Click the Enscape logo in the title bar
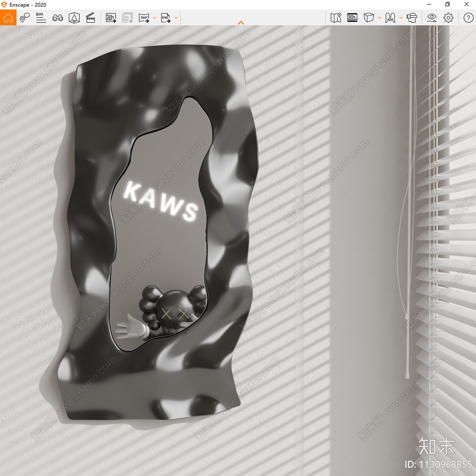The width and height of the screenshot is (476, 476). click(4, 4)
